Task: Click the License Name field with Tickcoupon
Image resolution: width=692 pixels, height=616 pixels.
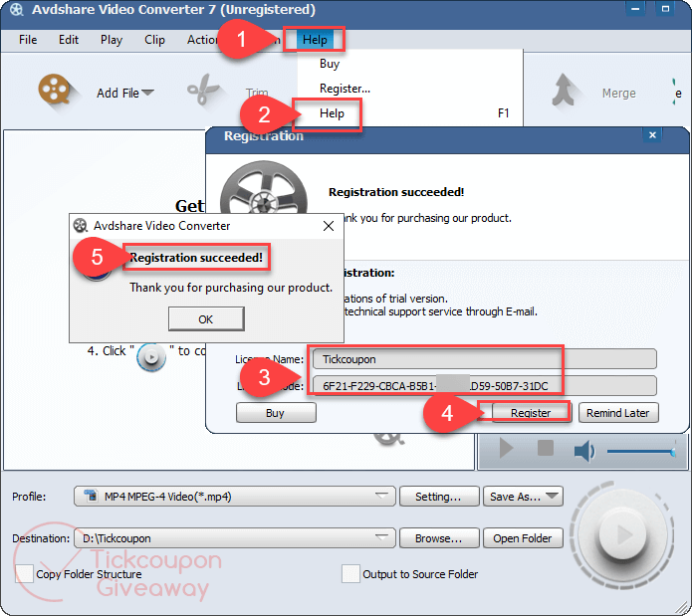Action: tap(484, 359)
